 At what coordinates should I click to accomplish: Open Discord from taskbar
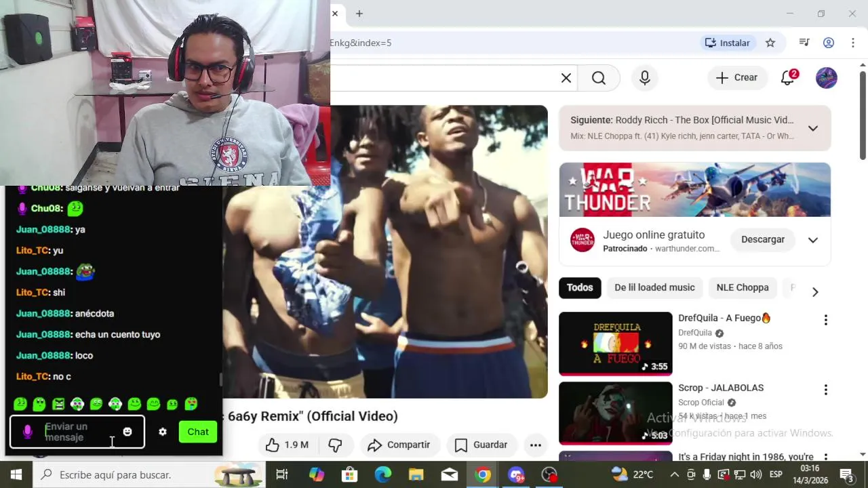(x=516, y=474)
